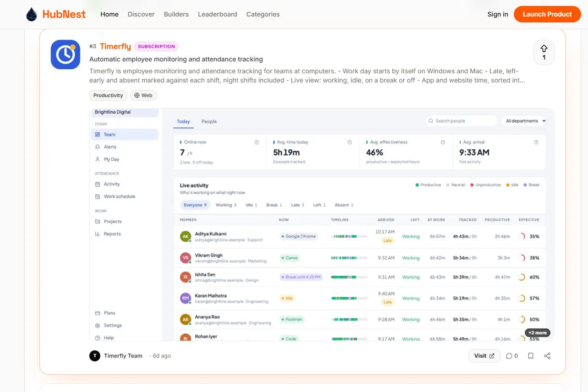
Task: Click the "6d ago" timestamp
Action: click(x=162, y=356)
